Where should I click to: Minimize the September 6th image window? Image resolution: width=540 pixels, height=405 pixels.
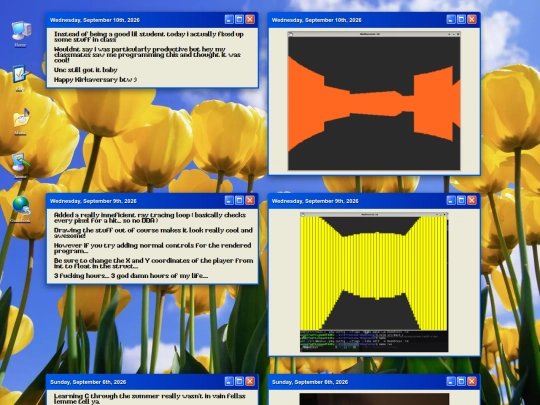point(451,381)
